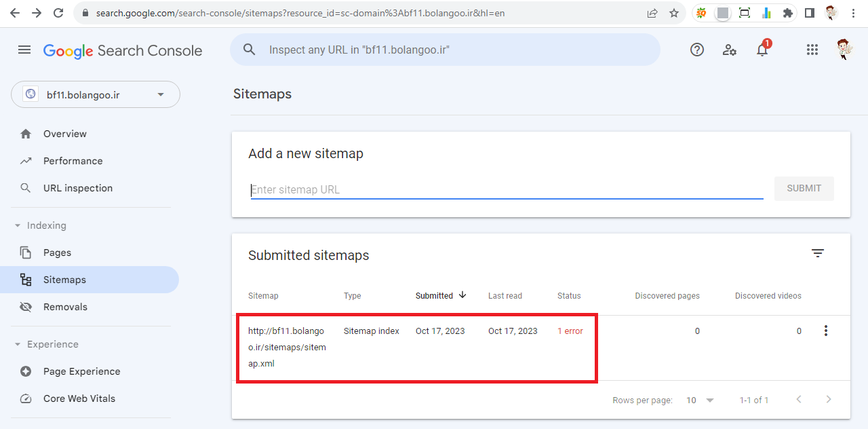Collapse the Experience section
The image size is (868, 429).
(46, 344)
